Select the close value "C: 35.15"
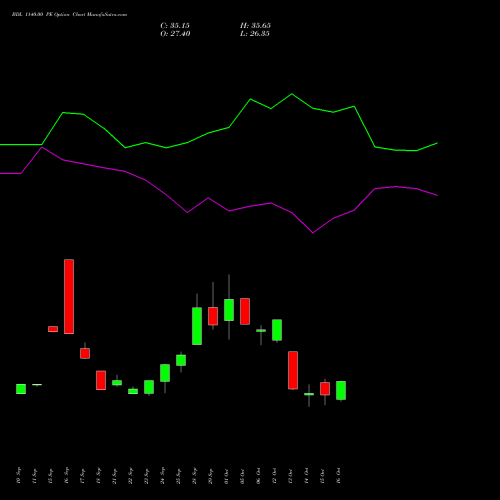 pos(175,26)
